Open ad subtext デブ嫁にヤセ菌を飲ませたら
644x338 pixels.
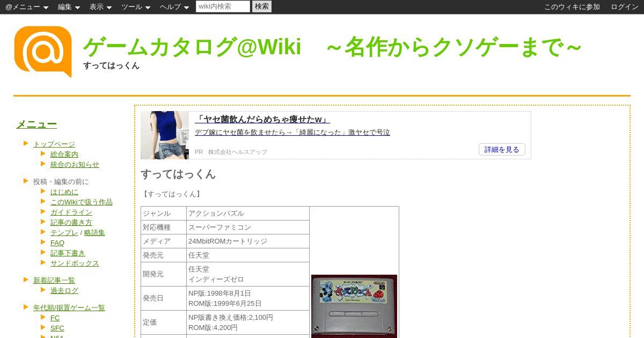[292, 132]
